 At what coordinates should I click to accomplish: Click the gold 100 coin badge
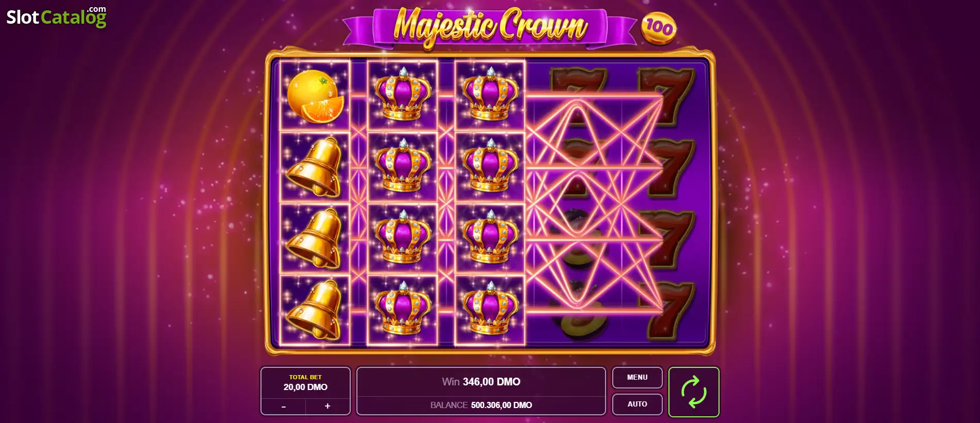pyautogui.click(x=659, y=27)
